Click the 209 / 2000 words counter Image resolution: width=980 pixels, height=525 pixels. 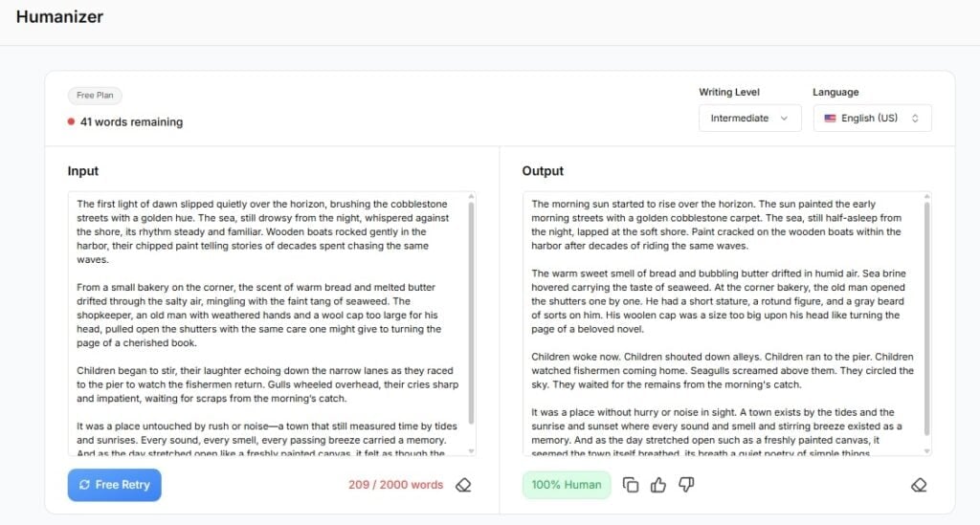(x=395, y=485)
